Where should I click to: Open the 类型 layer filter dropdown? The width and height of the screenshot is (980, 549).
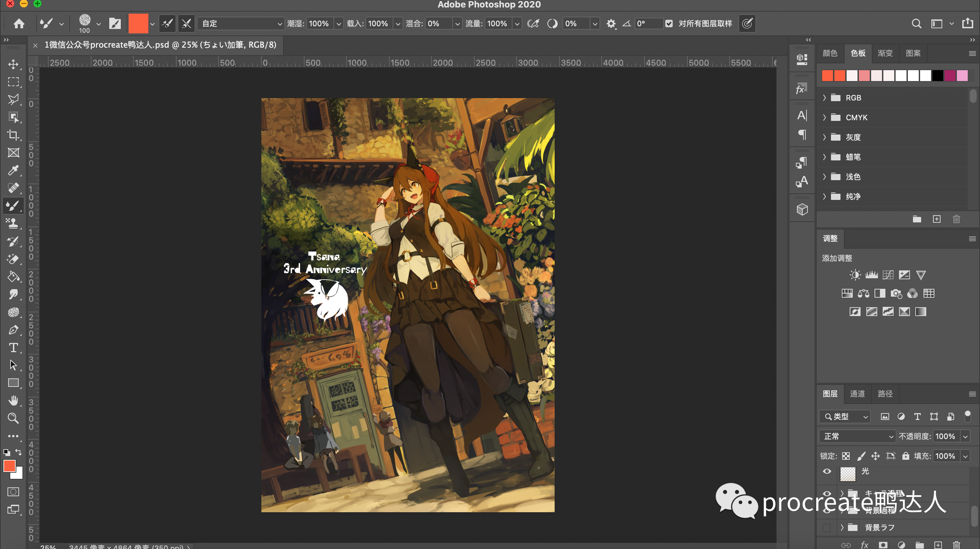[x=845, y=417]
